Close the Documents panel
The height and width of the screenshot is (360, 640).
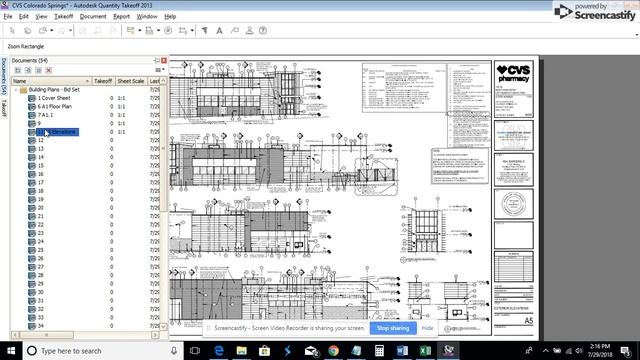click(164, 60)
